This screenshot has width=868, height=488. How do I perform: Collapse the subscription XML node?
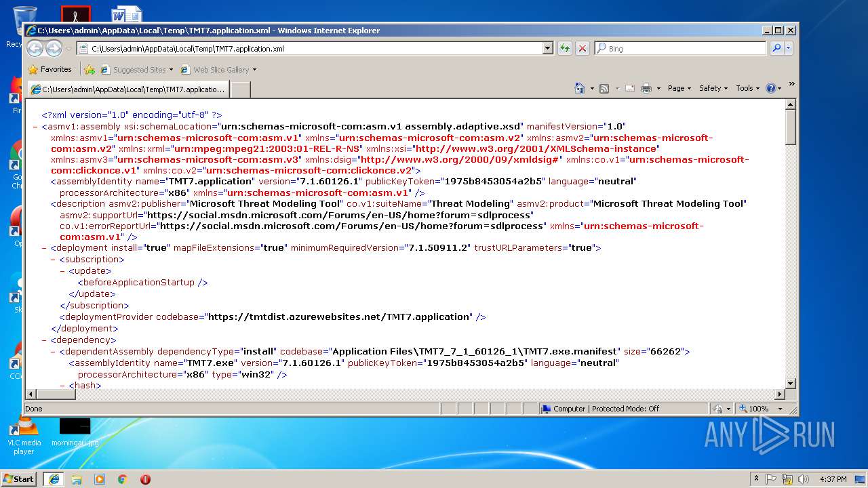(54, 260)
